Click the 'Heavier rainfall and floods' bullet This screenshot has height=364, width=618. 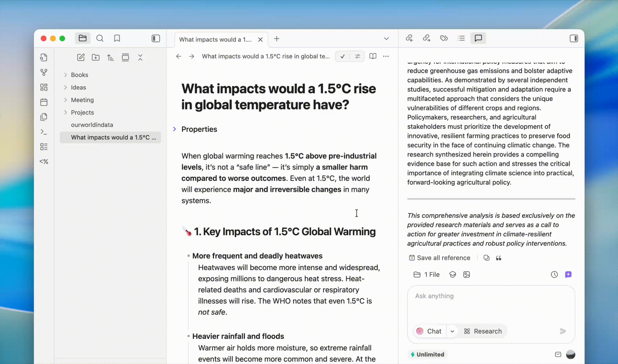(188, 336)
